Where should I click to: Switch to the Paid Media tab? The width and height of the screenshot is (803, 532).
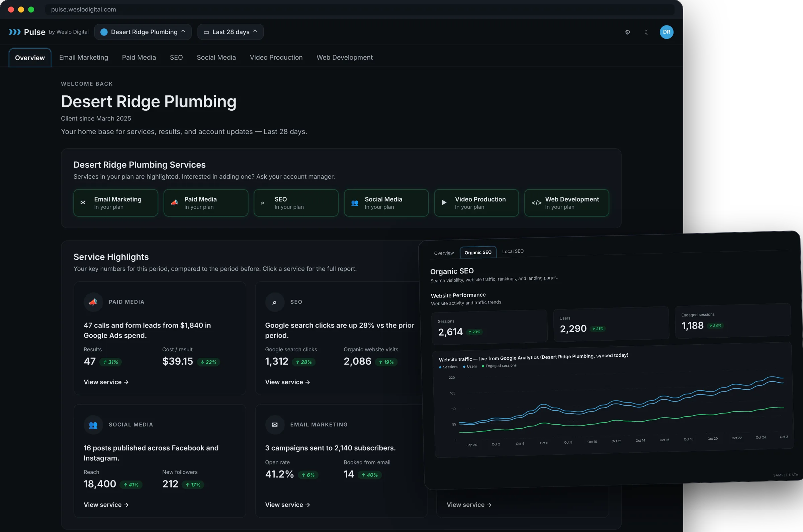point(139,57)
